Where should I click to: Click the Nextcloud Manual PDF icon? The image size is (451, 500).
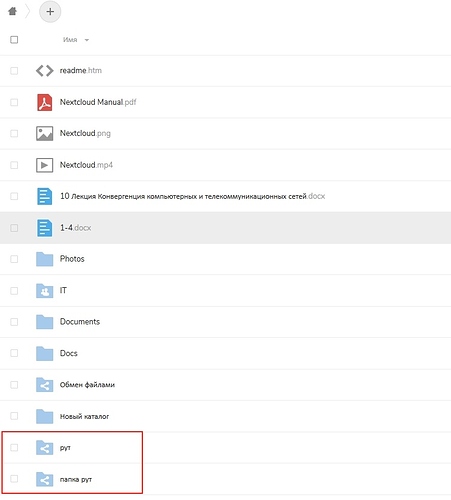pyautogui.click(x=44, y=102)
